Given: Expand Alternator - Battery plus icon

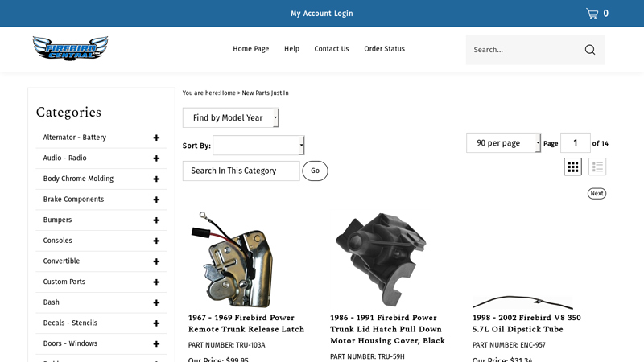Looking at the screenshot, I should [156, 138].
